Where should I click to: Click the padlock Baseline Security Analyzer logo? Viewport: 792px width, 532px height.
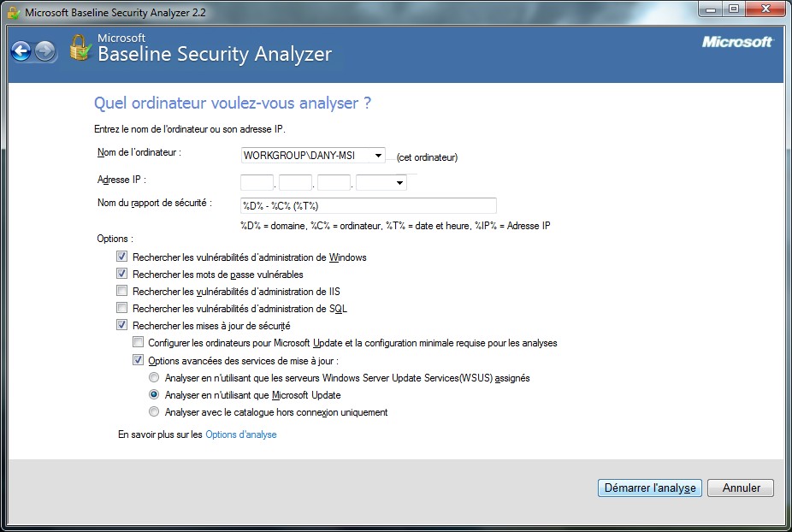tap(80, 48)
